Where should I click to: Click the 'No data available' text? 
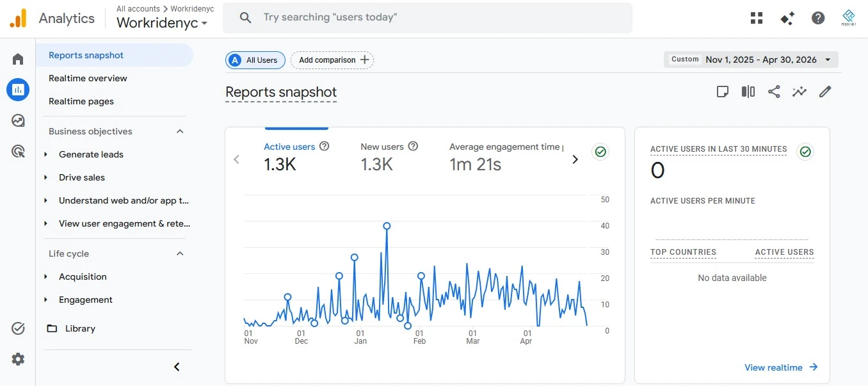pyautogui.click(x=732, y=278)
